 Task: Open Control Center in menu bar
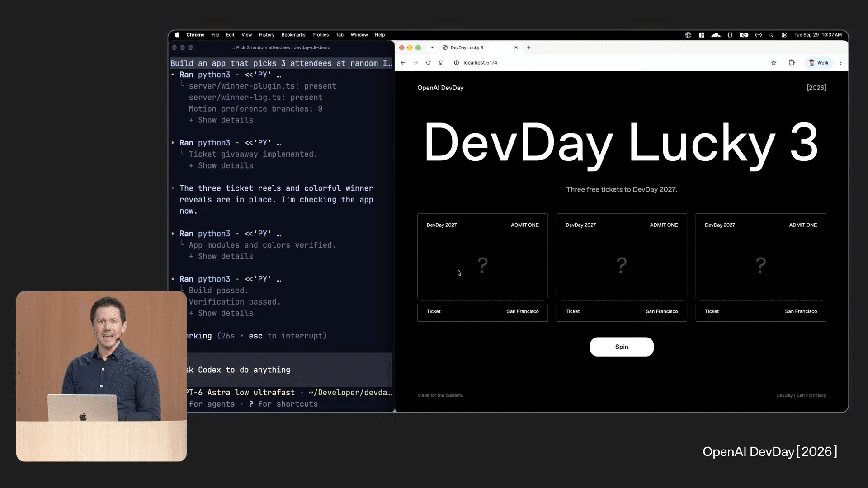(x=784, y=35)
